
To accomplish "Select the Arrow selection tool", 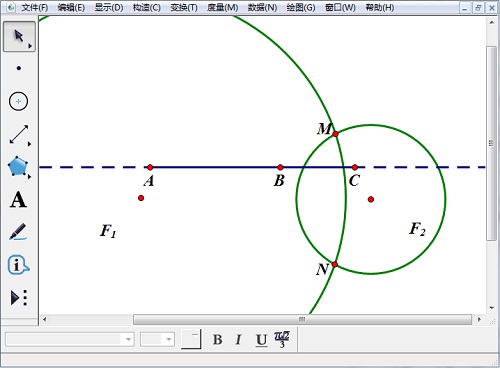I will coord(19,36).
